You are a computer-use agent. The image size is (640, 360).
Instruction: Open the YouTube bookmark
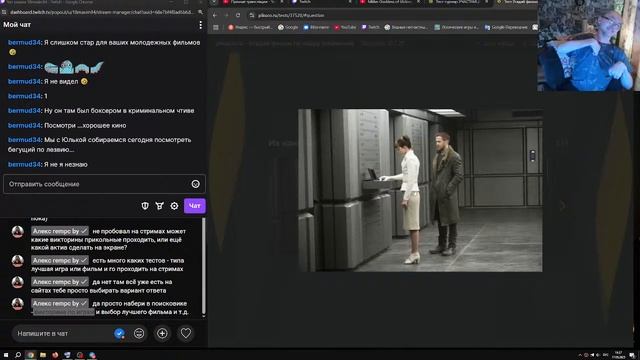pos(345,27)
